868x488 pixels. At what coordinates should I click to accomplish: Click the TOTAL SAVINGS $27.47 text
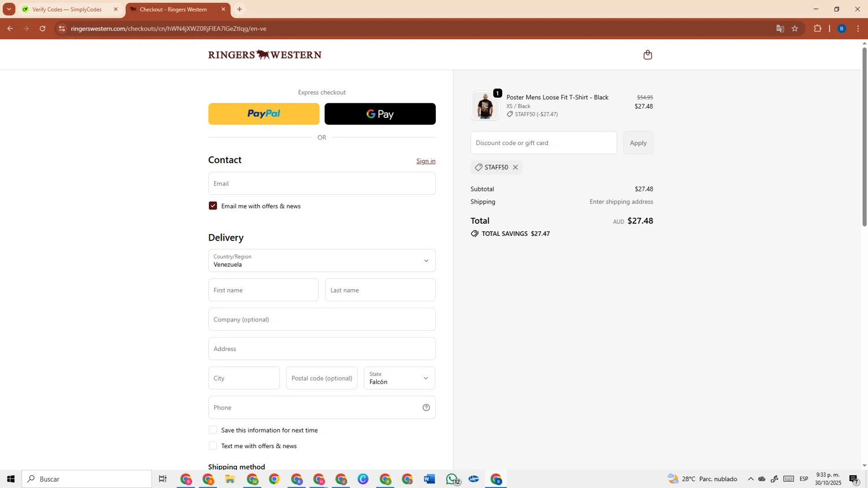point(516,234)
